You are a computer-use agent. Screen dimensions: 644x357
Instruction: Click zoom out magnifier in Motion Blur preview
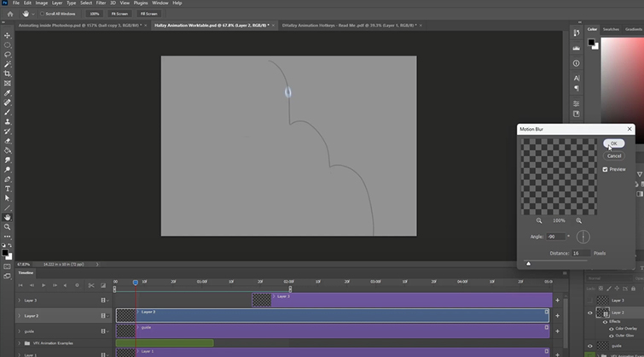tap(539, 220)
